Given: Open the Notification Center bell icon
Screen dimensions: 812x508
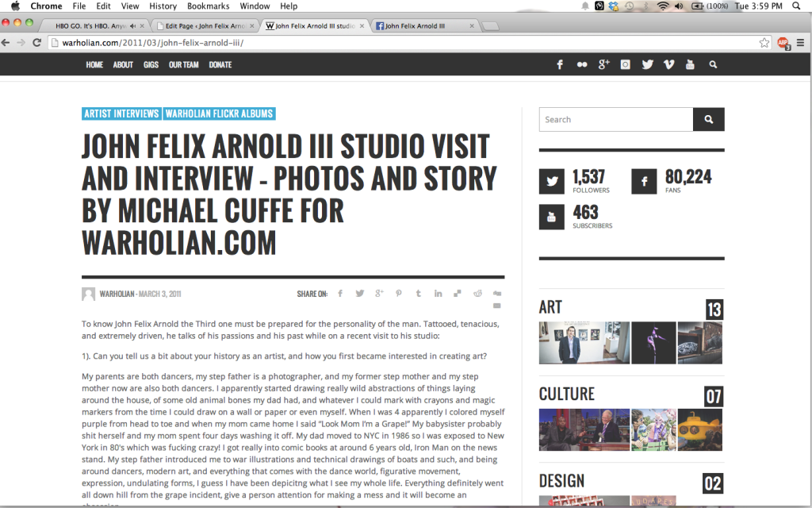Looking at the screenshot, I should [584, 6].
